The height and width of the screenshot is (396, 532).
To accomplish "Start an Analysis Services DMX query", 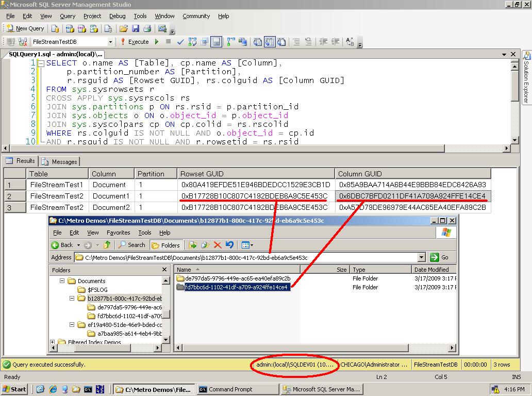I will pyautogui.click(x=82, y=28).
